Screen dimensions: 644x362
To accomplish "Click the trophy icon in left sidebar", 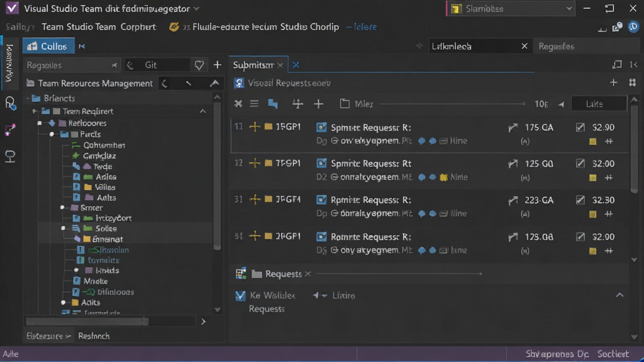I will (x=10, y=156).
